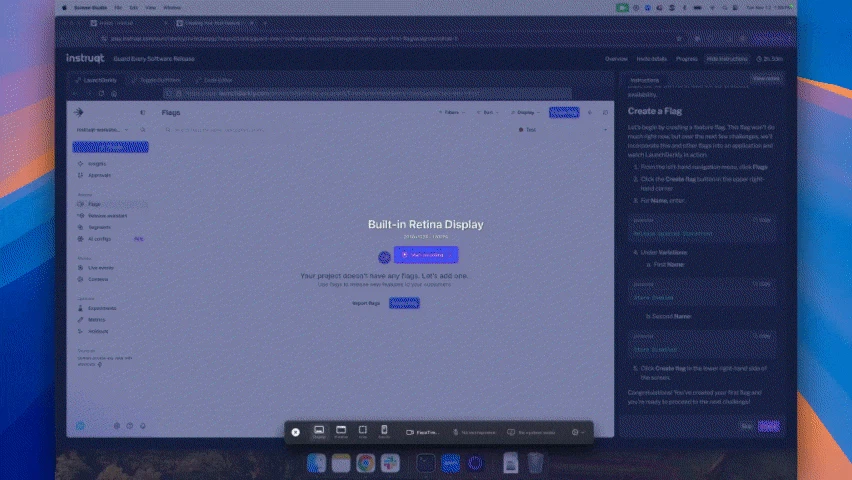Open the Display dropdown on Flags page
Viewport: 852px width, 480px height.
tap(525, 113)
